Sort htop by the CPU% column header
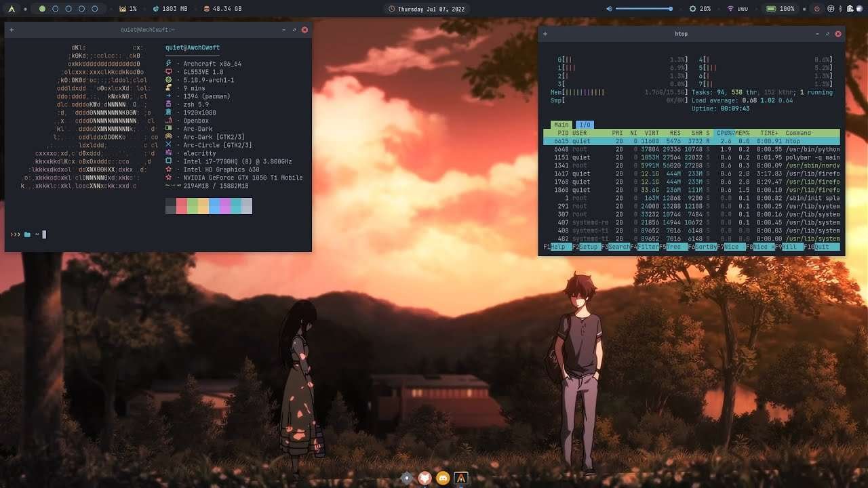This screenshot has width=868, height=488. click(x=725, y=133)
